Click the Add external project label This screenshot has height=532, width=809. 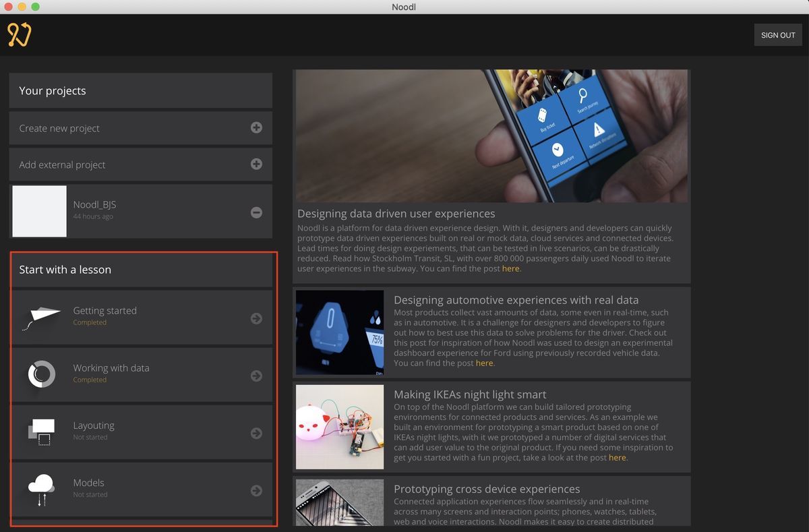(x=62, y=165)
